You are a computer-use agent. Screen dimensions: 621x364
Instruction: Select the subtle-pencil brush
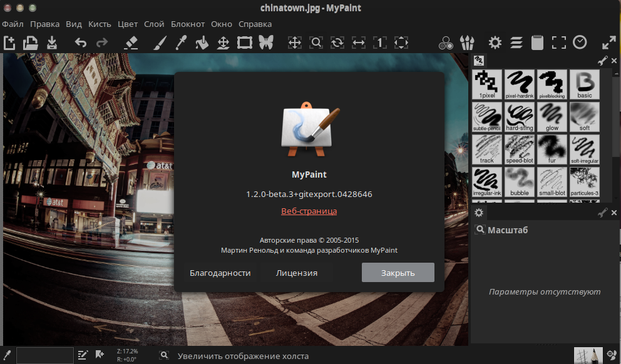click(487, 117)
